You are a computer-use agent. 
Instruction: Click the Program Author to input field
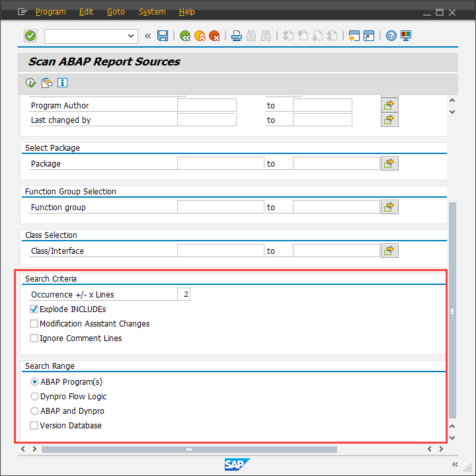point(323,105)
